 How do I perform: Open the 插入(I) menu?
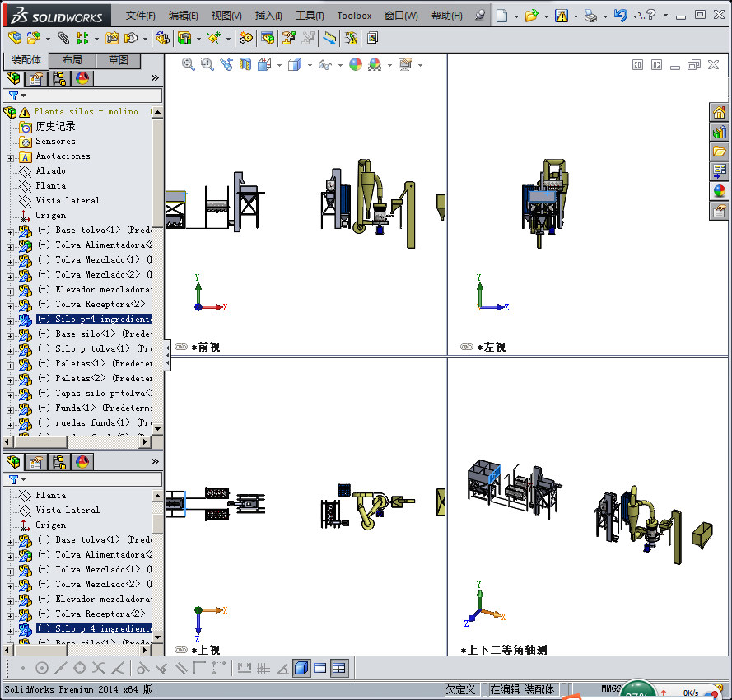tap(268, 16)
